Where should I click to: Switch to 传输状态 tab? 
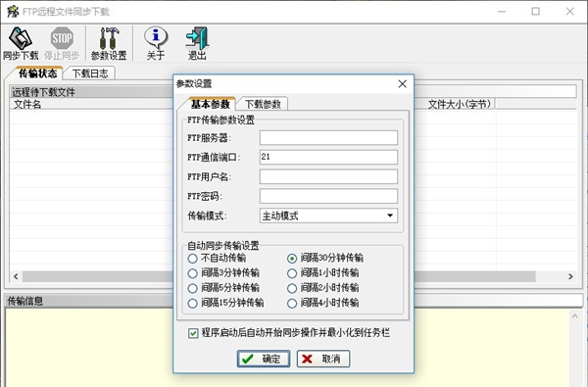[x=37, y=73]
